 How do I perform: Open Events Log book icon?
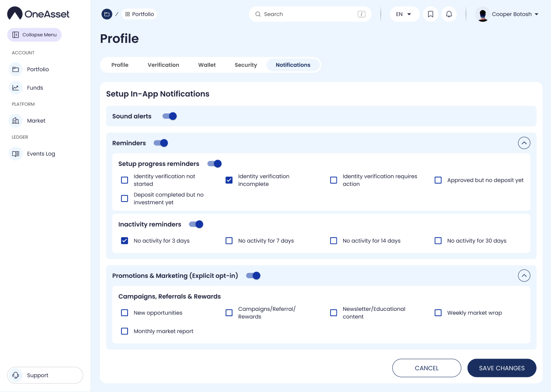[x=16, y=154]
